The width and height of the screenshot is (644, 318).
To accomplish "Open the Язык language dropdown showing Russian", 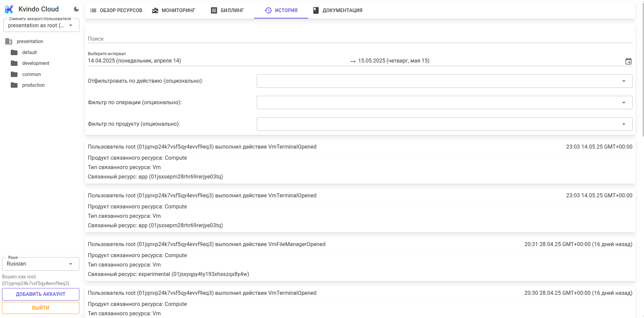I will pos(41,264).
